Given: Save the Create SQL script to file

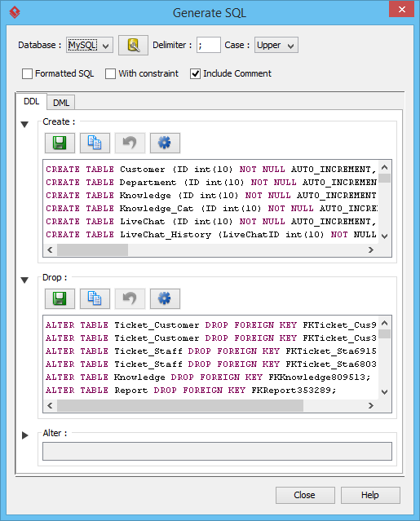Looking at the screenshot, I should point(60,143).
